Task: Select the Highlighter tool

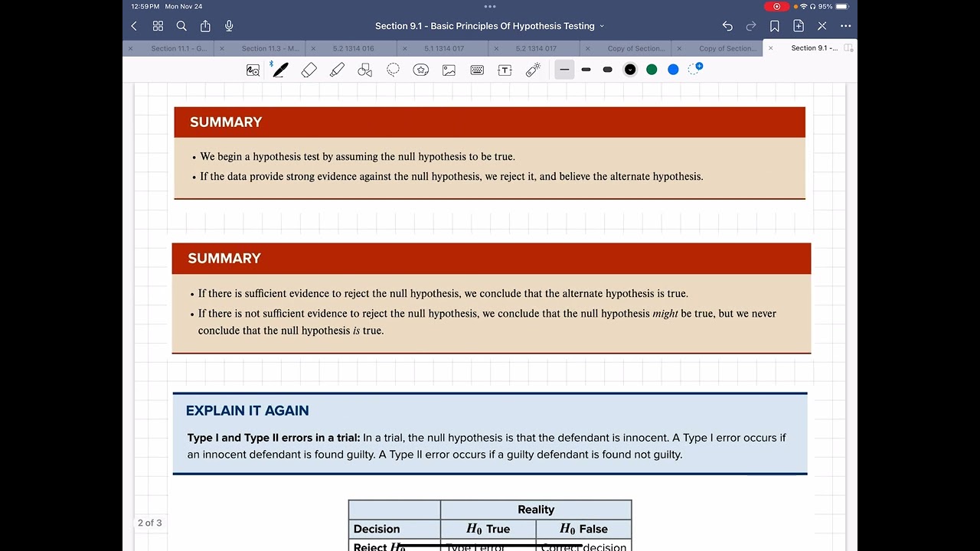Action: click(x=337, y=70)
